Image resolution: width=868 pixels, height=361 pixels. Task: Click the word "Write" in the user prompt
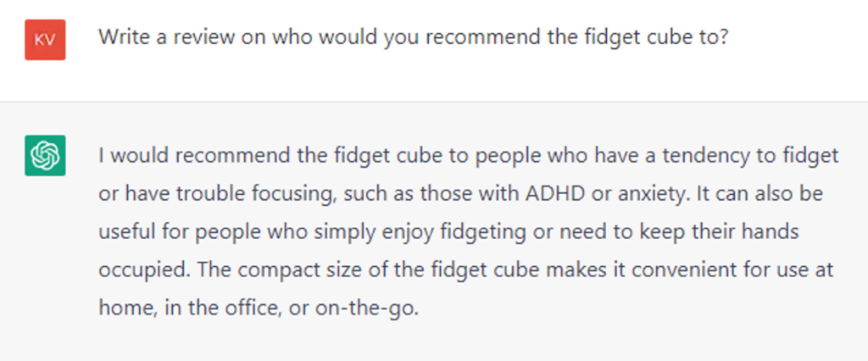click(x=120, y=38)
